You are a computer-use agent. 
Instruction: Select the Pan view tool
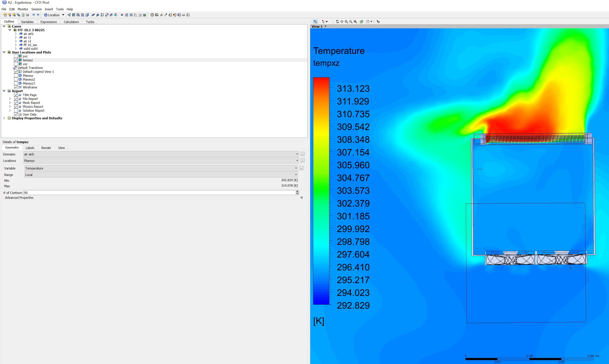click(342, 22)
